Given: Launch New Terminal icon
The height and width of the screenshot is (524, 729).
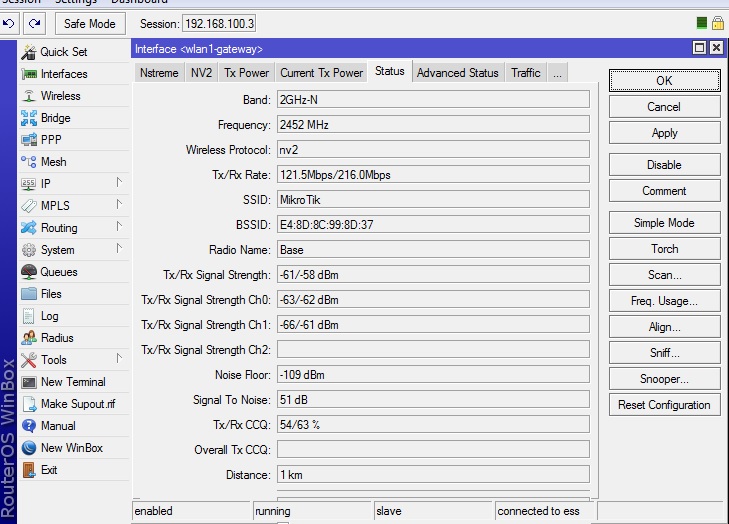Looking at the screenshot, I should coord(28,382).
